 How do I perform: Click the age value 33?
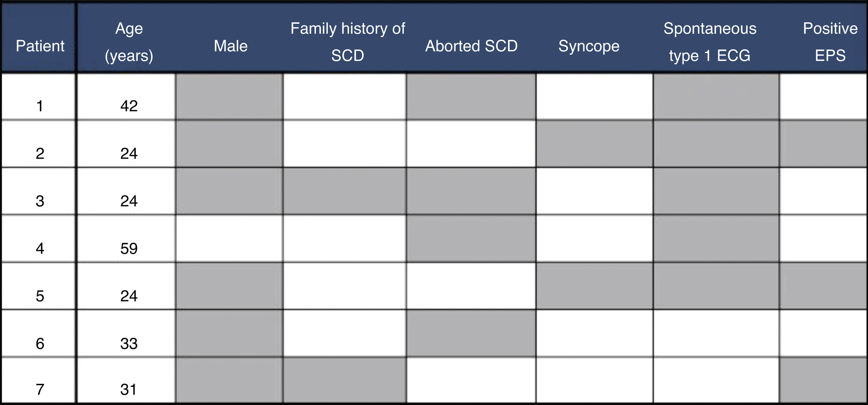(129, 344)
